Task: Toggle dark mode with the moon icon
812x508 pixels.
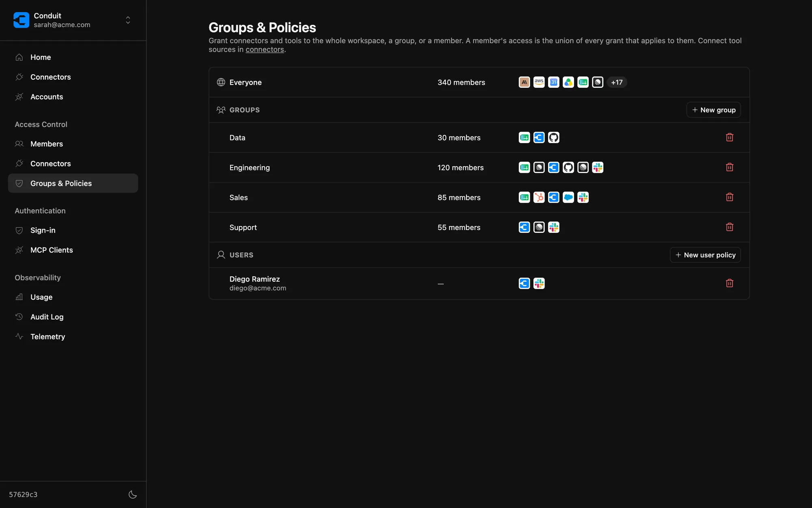Action: tap(132, 495)
